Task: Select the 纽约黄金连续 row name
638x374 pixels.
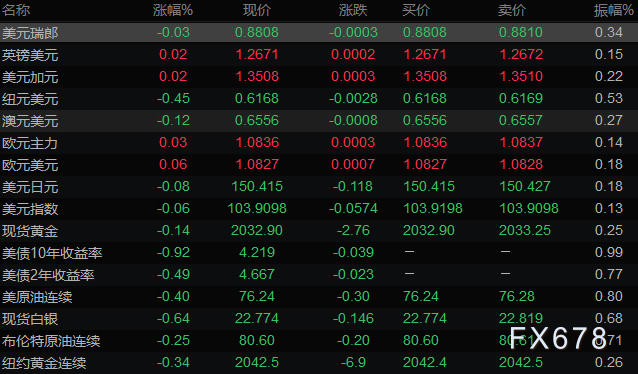Action: [44, 363]
